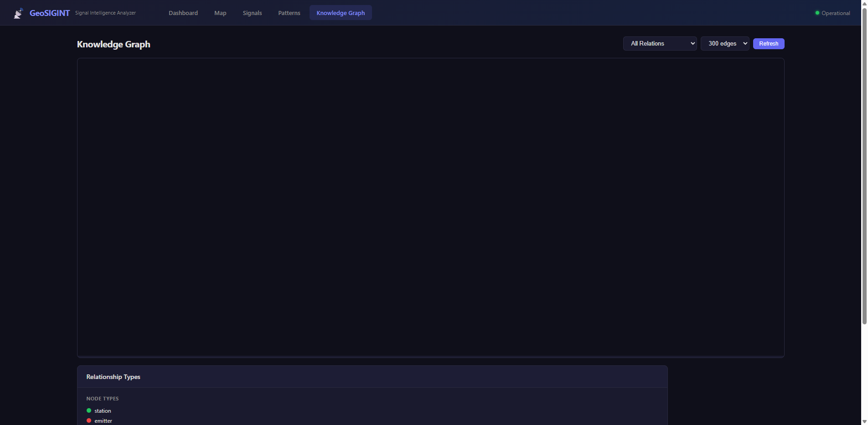The width and height of the screenshot is (868, 425).
Task: Click the GeoSIGINT satellite dish logo icon
Action: (x=18, y=13)
